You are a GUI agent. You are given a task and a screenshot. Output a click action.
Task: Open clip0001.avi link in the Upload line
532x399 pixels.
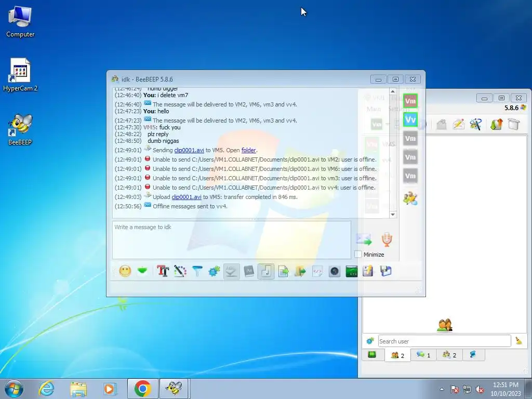coord(187,197)
